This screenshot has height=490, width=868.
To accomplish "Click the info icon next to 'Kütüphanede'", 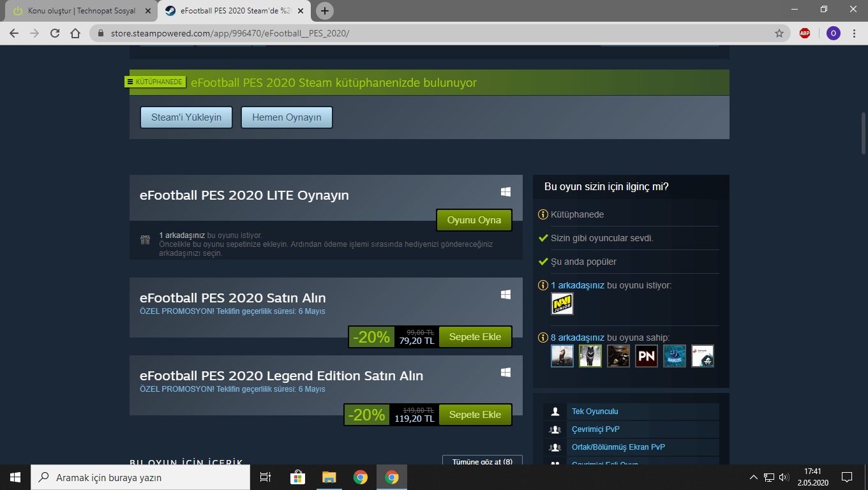I will (x=543, y=214).
